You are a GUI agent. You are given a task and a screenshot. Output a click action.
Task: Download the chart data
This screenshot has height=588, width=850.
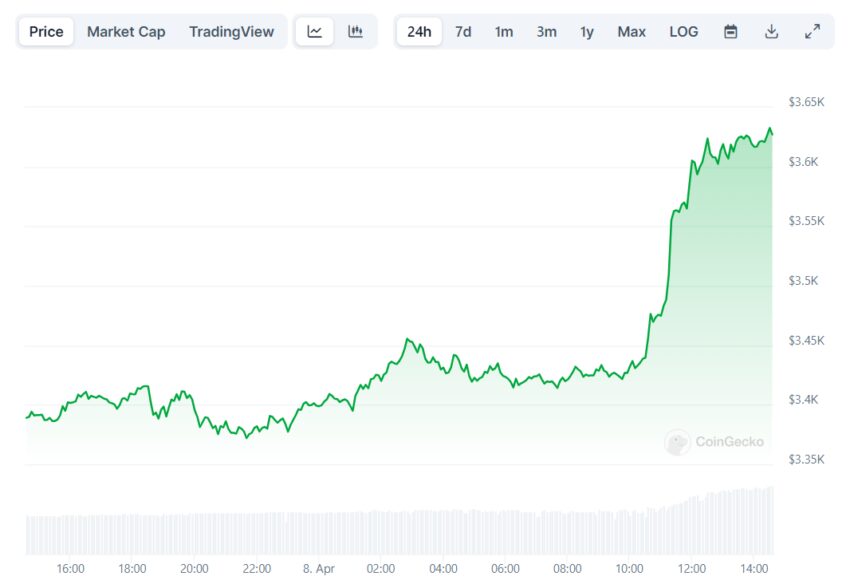coord(771,31)
